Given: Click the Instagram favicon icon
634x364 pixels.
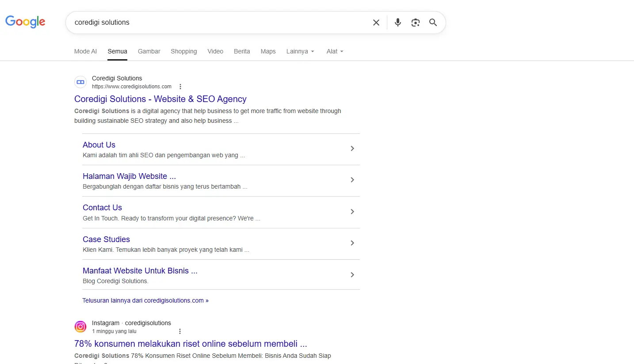Looking at the screenshot, I should click(80, 327).
